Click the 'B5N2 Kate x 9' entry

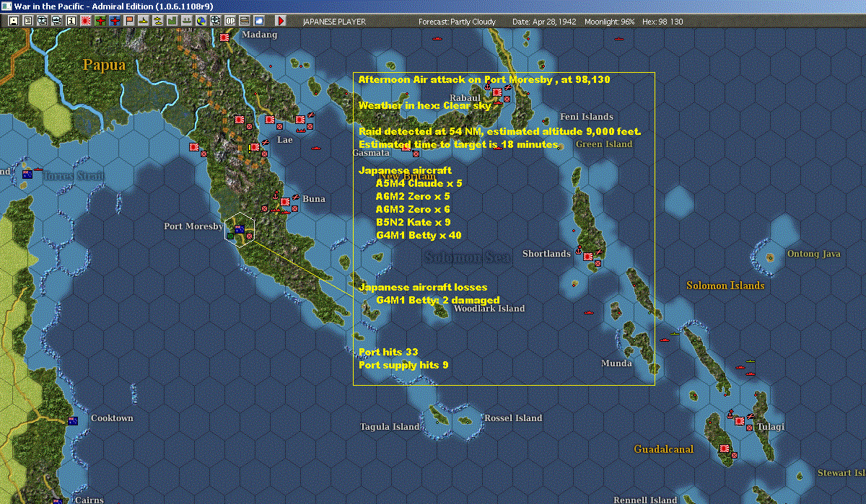(413, 222)
